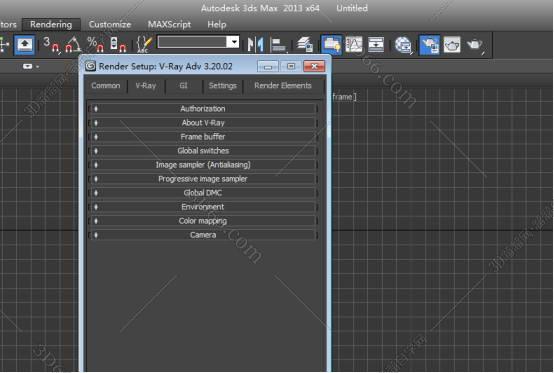
Task: Expand the Color mapping rollout
Action: pyautogui.click(x=203, y=221)
